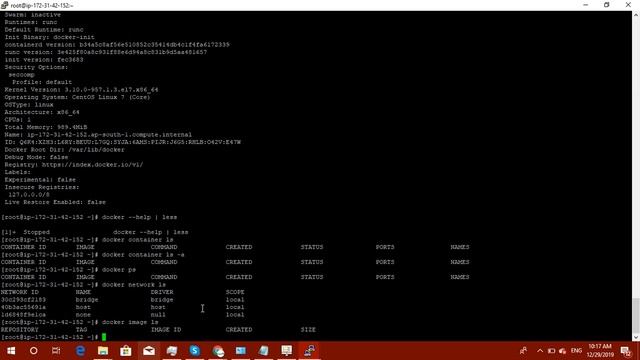The width and height of the screenshot is (640, 360).
Task: Click the "IMAGE ID" header in the last table
Action: (x=166, y=330)
